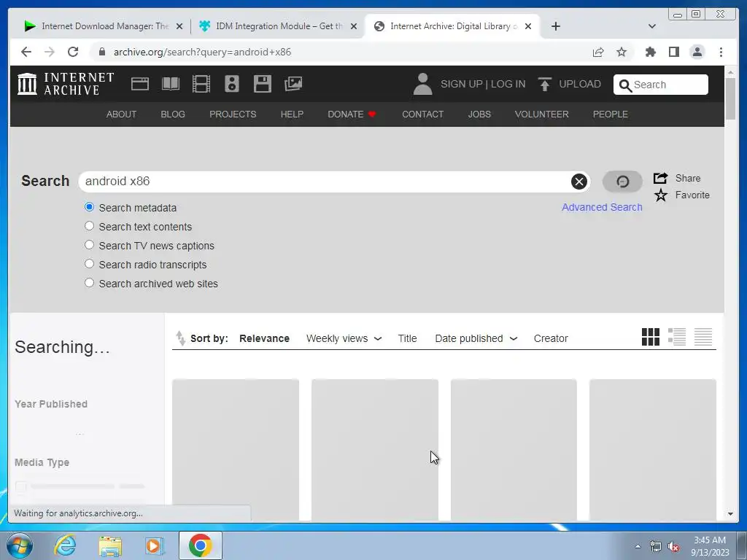Open the tab search dropdown arrow

(x=651, y=26)
